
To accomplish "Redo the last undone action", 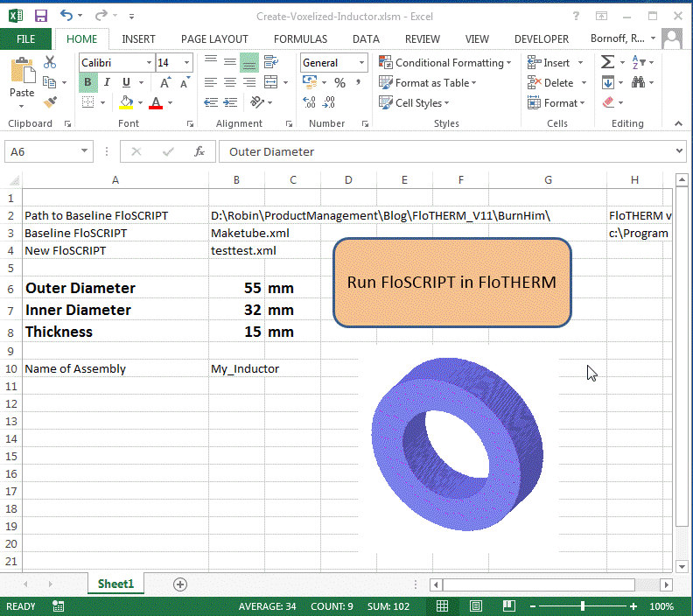I will tap(101, 16).
